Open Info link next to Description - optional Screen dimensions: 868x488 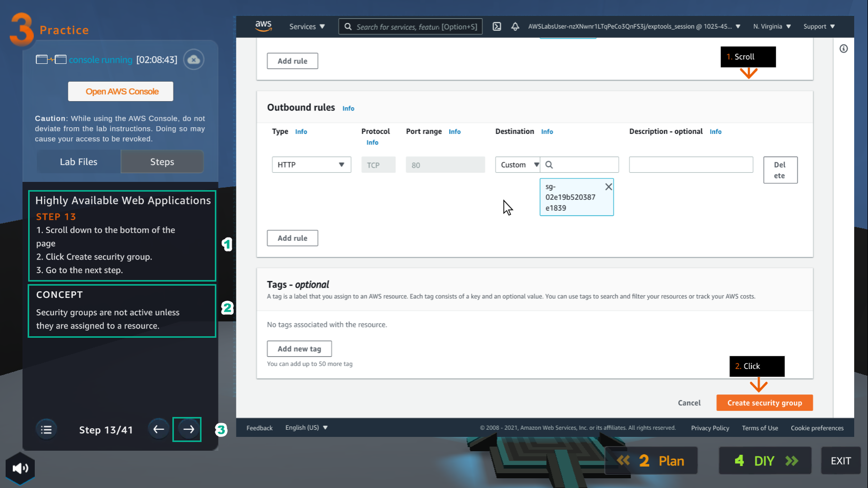click(716, 132)
